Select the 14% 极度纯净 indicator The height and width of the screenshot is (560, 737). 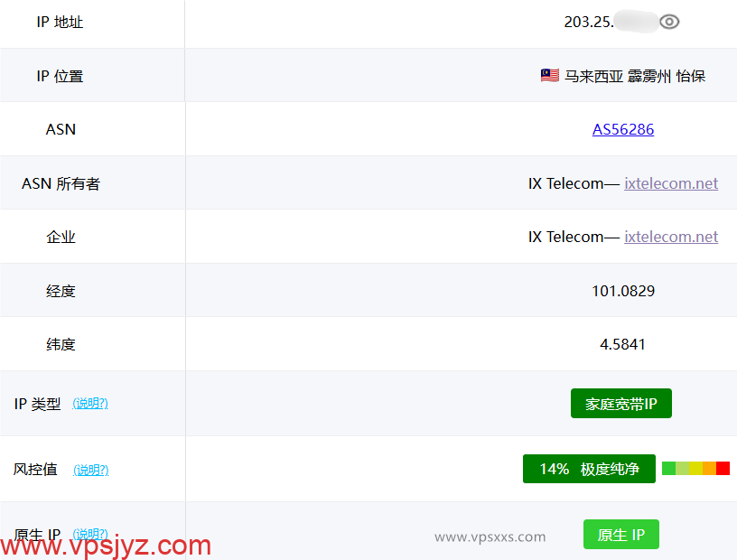[x=589, y=468]
